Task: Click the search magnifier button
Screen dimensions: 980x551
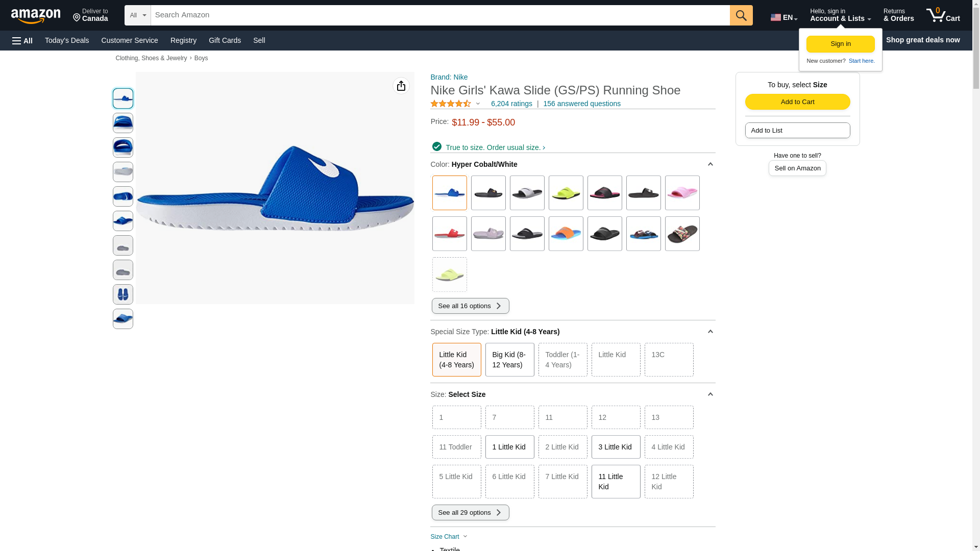Action: [x=741, y=15]
